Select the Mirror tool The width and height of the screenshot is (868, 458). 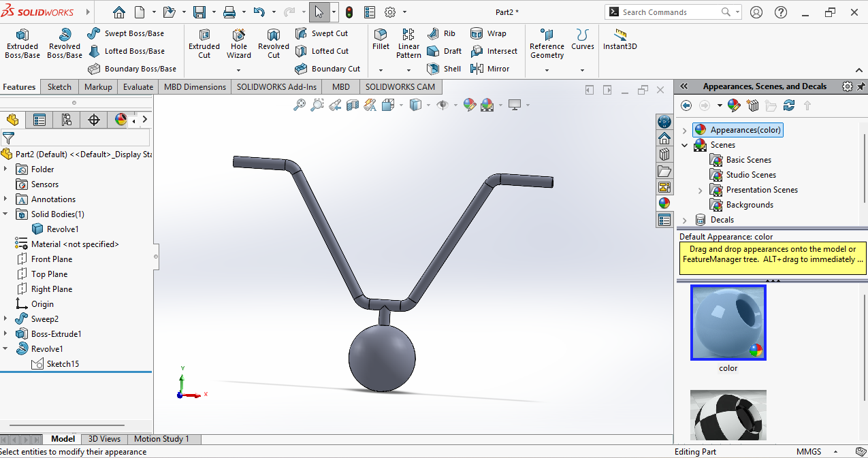489,69
